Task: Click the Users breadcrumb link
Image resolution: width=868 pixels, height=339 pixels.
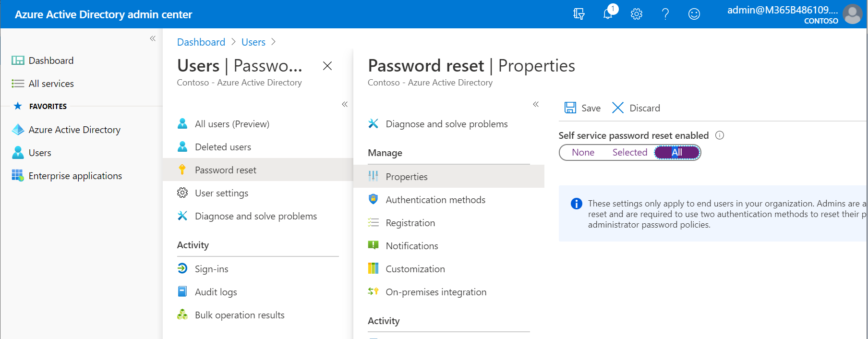Action: 253,42
